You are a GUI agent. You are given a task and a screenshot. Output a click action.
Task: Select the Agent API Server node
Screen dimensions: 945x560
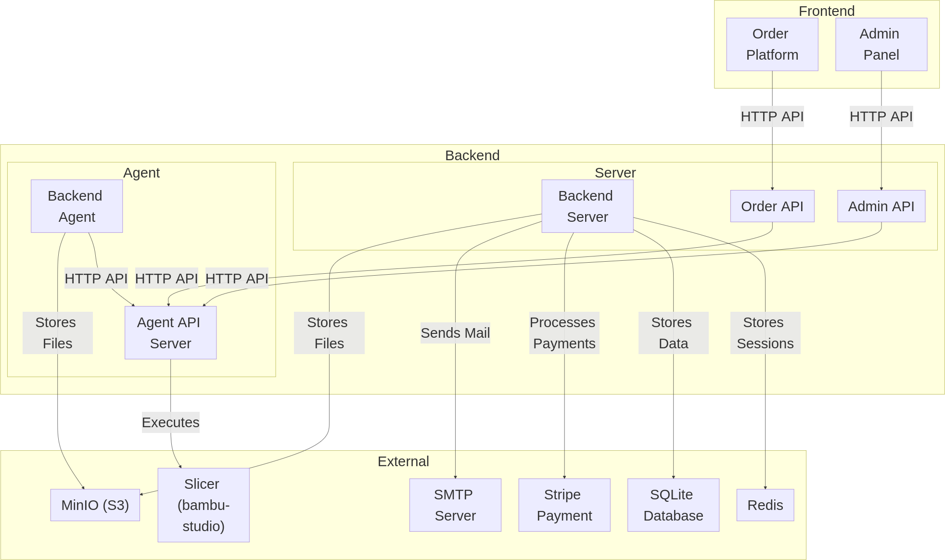click(x=170, y=332)
